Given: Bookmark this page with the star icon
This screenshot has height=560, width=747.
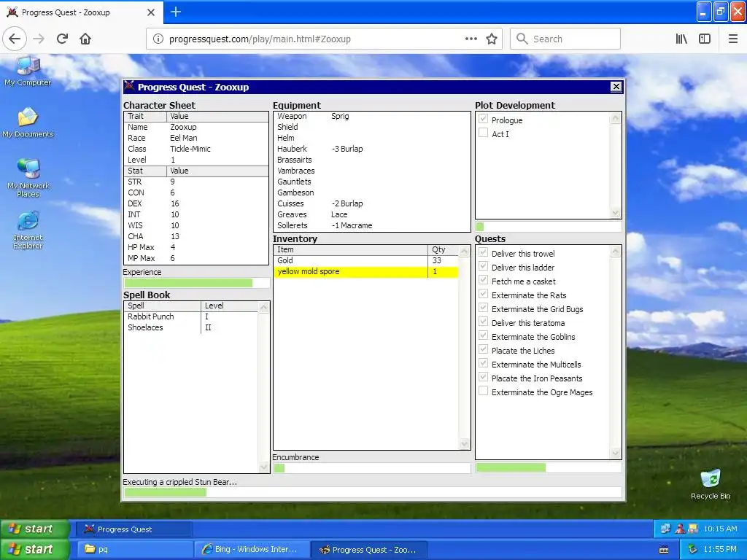Looking at the screenshot, I should 492,39.
